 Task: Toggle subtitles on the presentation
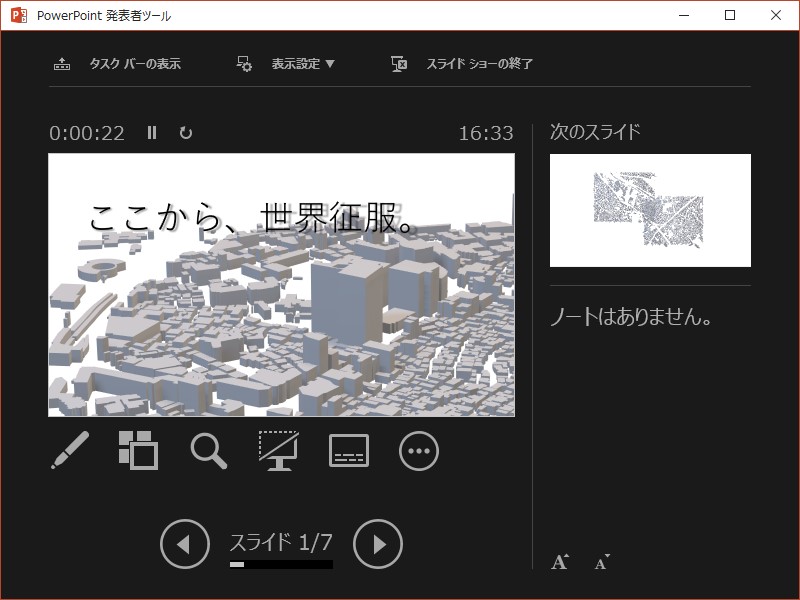tap(349, 450)
